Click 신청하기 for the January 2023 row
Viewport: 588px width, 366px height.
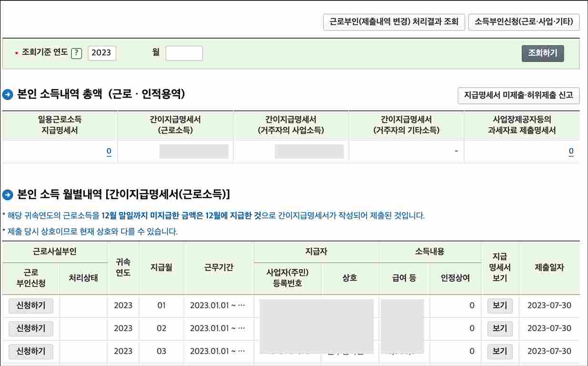point(30,305)
